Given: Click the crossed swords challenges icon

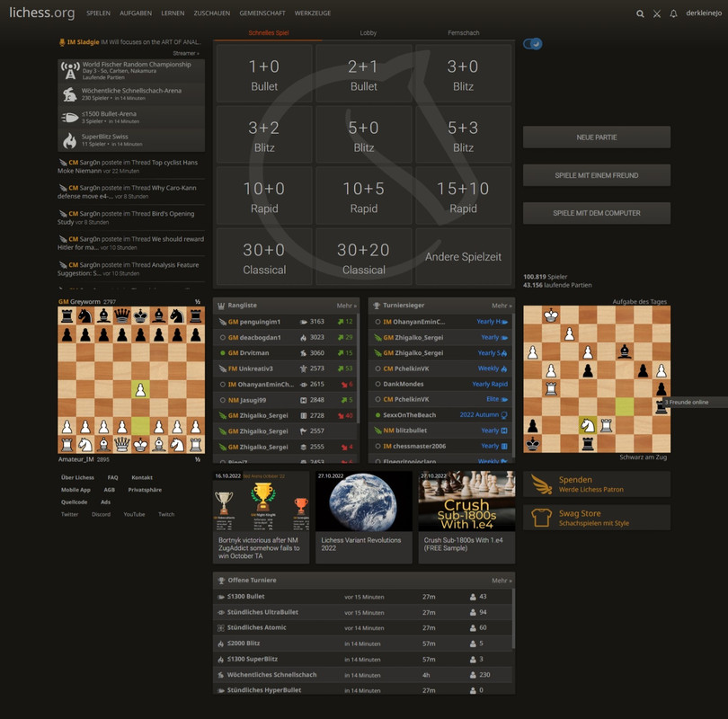Looking at the screenshot, I should pos(656,13).
